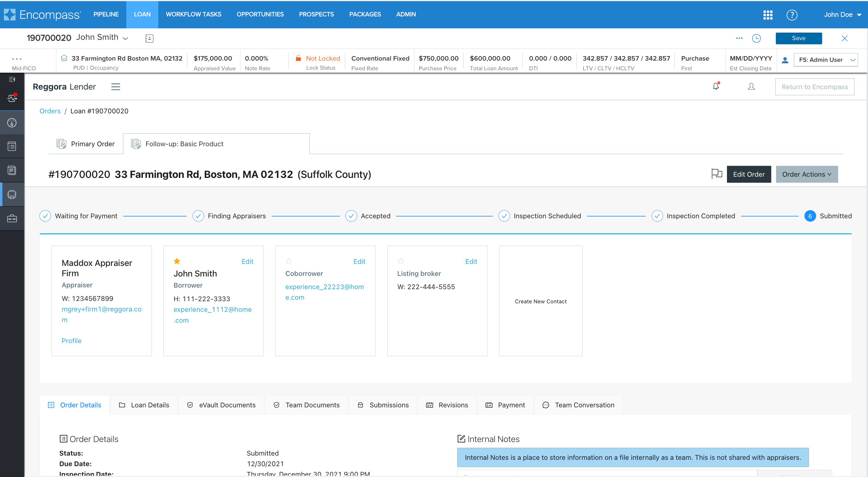Image resolution: width=868 pixels, height=477 pixels.
Task: Open Reggora user profile icon
Action: click(x=751, y=87)
